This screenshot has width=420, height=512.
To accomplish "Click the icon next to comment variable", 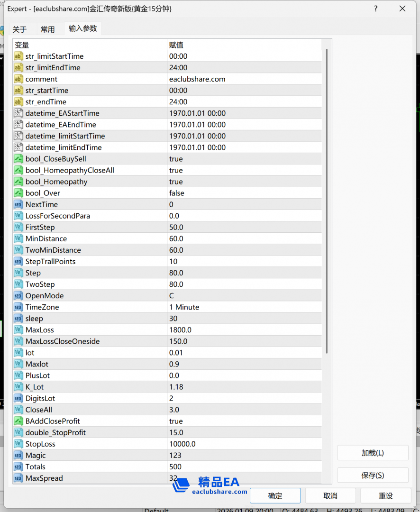I will coord(18,79).
